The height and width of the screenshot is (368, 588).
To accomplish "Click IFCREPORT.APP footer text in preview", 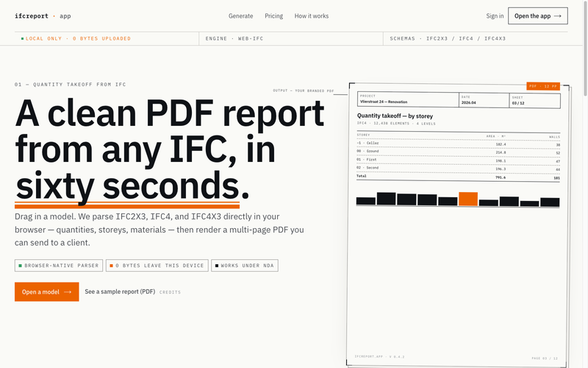I will coord(379,356).
